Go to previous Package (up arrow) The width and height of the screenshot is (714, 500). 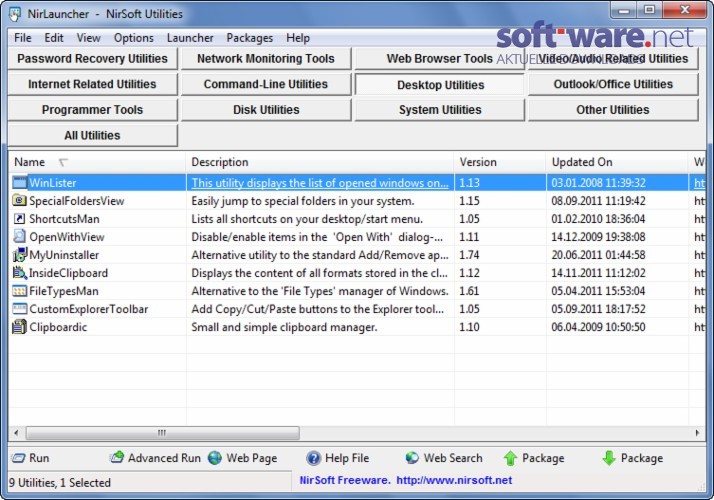tap(534, 458)
